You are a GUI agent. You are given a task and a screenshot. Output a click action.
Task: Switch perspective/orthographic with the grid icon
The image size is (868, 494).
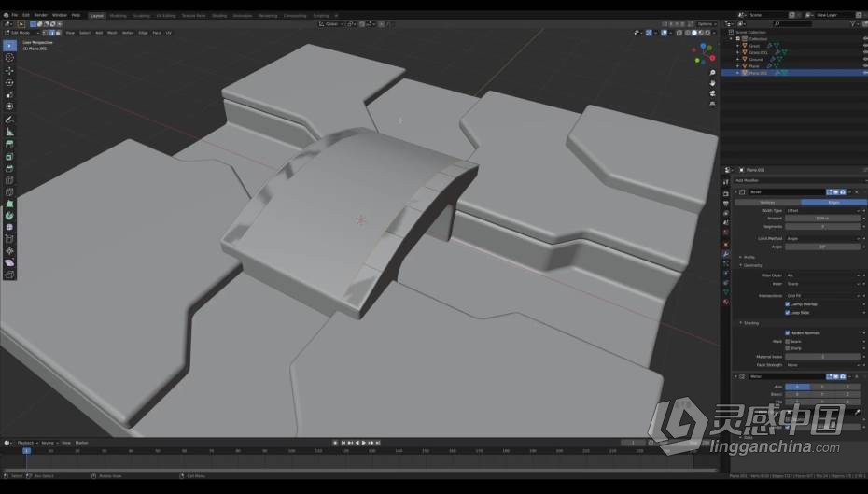tap(712, 104)
